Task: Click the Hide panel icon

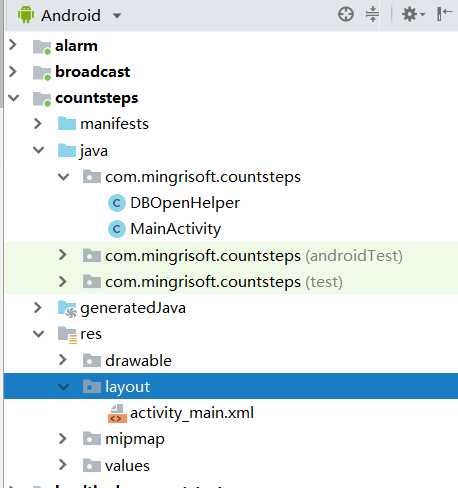Action: [444, 14]
